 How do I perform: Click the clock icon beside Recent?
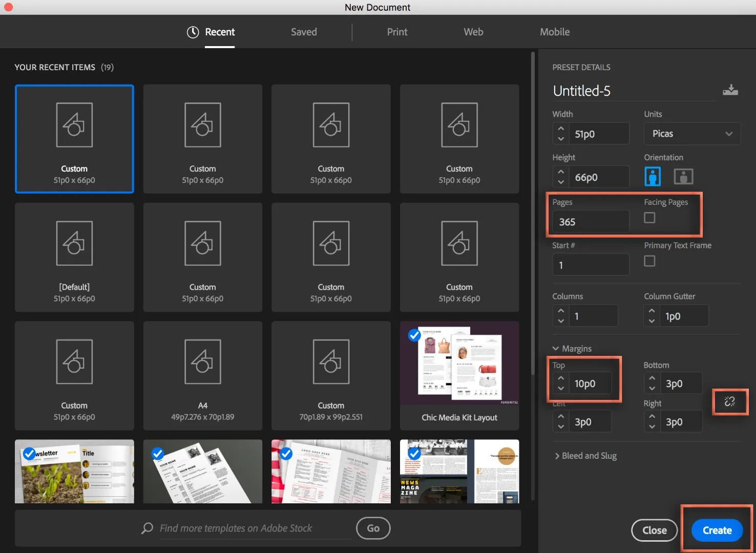coord(193,32)
